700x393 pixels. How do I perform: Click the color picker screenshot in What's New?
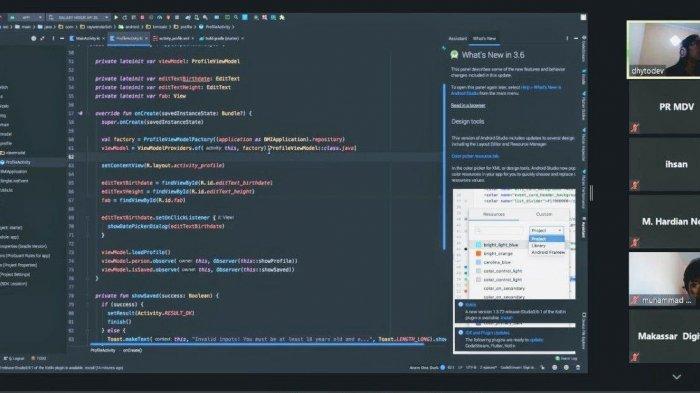514,244
